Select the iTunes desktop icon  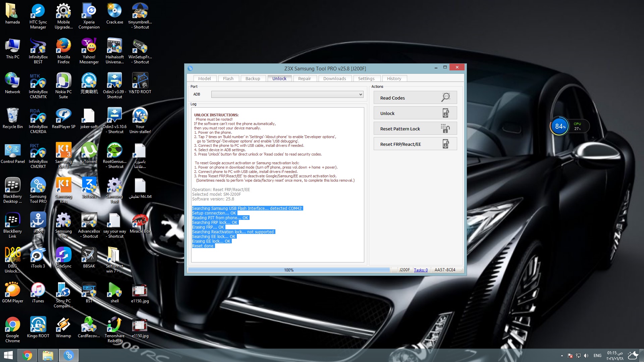click(38, 293)
